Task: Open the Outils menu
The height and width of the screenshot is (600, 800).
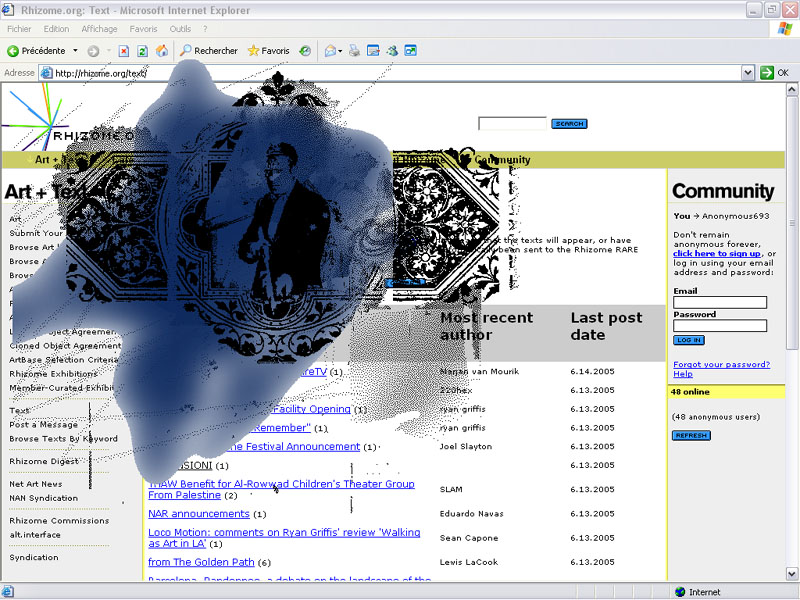Action: click(180, 29)
